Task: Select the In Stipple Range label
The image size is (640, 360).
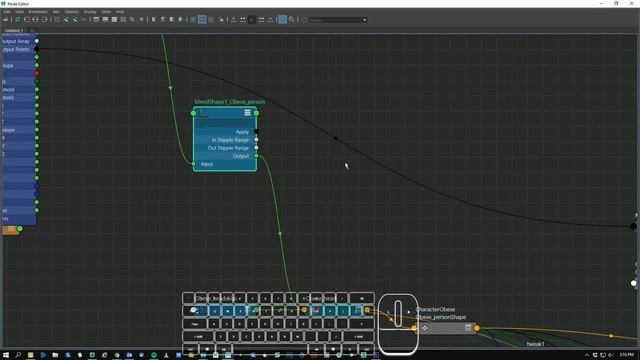Action: pos(230,140)
